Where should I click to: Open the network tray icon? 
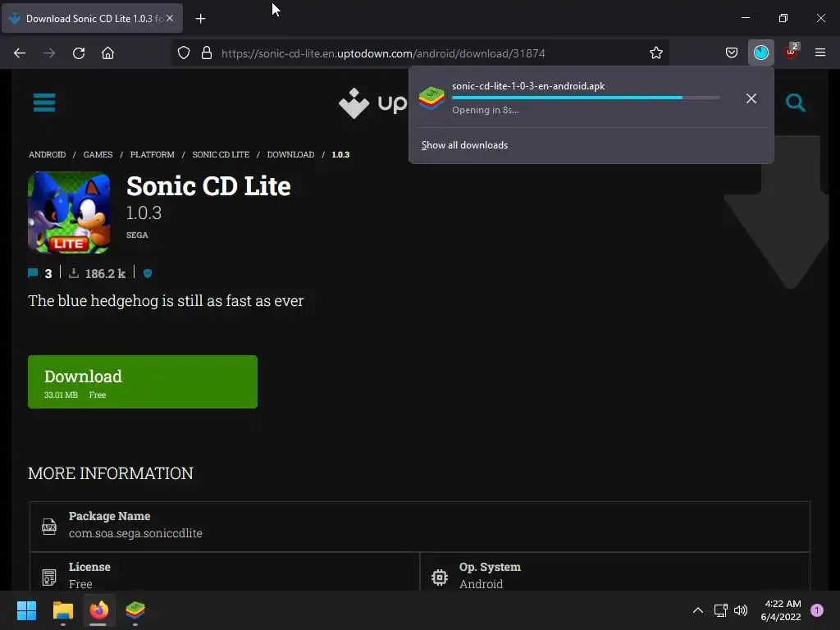pyautogui.click(x=720, y=610)
